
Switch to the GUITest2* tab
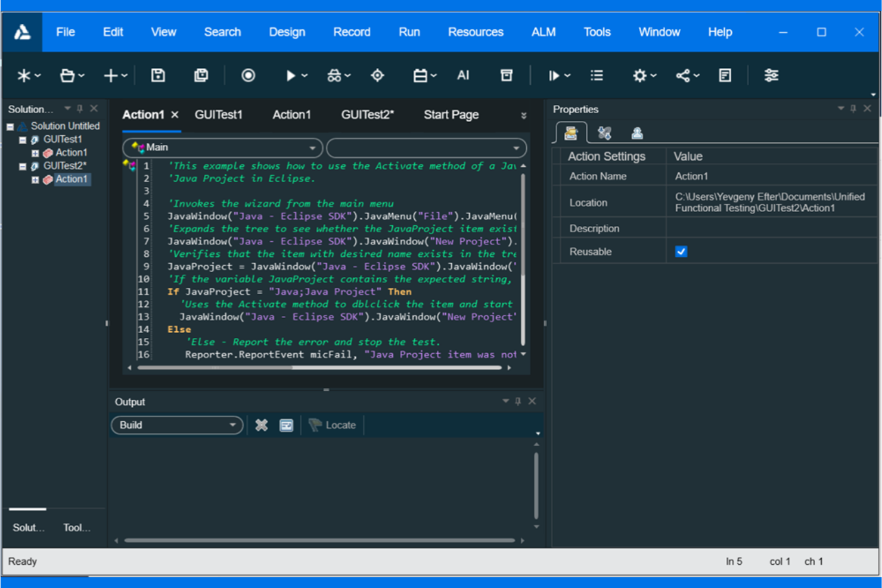pyautogui.click(x=368, y=115)
